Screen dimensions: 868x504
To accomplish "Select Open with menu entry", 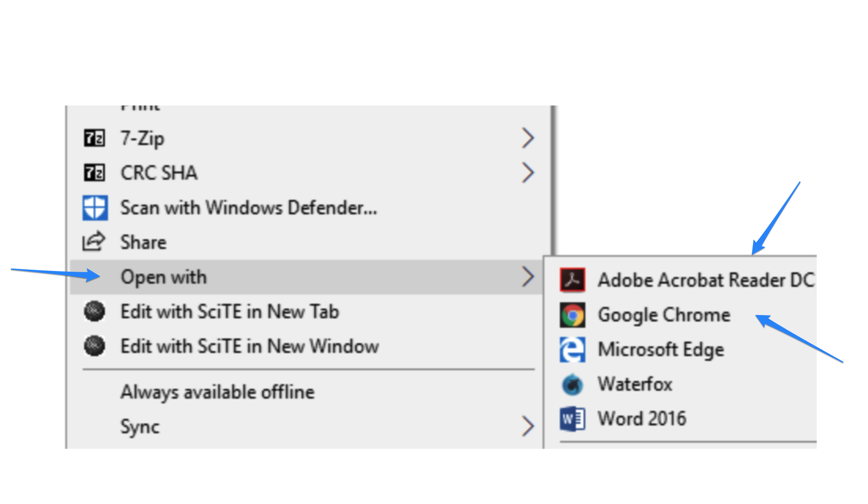I will (x=306, y=277).
